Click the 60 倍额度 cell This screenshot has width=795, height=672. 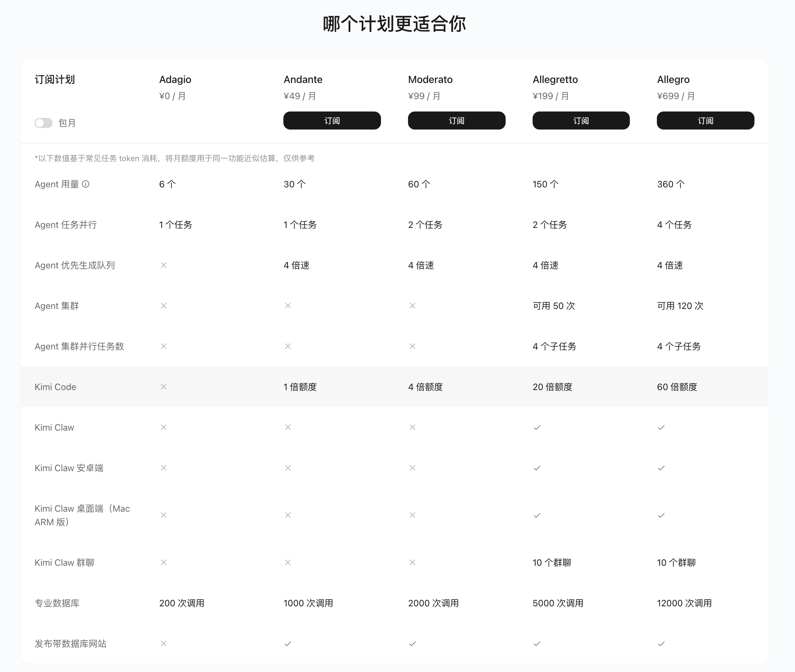click(677, 387)
